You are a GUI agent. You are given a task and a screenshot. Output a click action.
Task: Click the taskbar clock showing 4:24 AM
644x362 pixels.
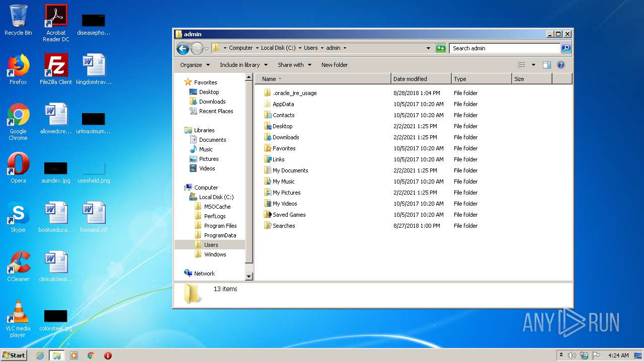coord(618,355)
